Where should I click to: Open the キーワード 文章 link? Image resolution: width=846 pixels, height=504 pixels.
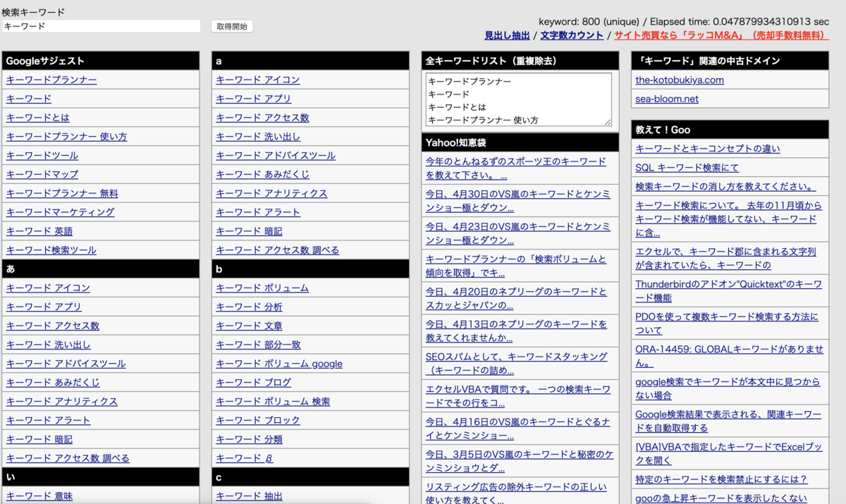[x=249, y=326]
